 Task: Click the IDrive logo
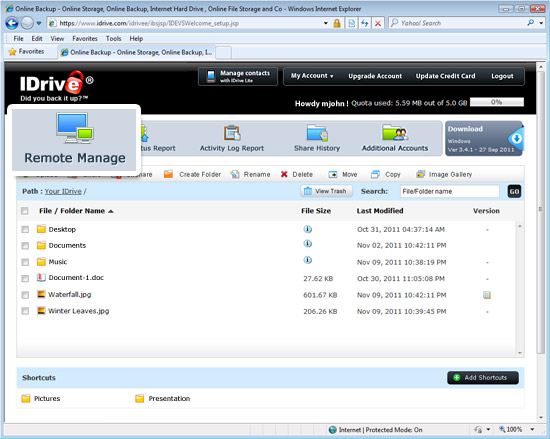coord(56,86)
